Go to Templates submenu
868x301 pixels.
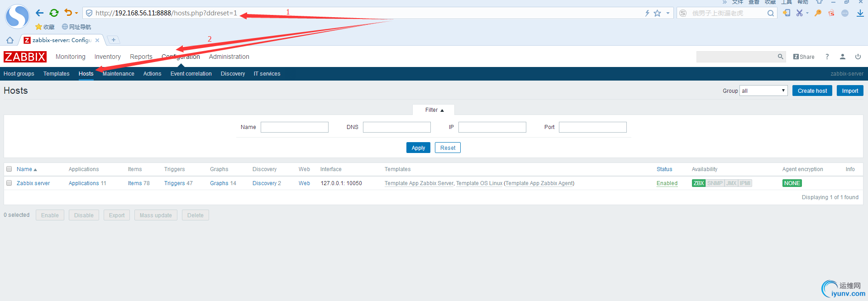57,74
